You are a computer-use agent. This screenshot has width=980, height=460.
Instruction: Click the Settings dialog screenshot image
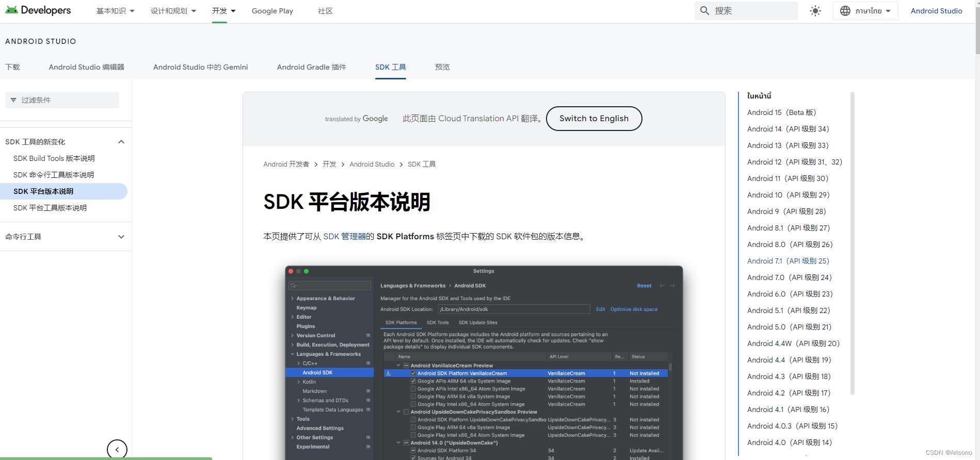[484, 363]
